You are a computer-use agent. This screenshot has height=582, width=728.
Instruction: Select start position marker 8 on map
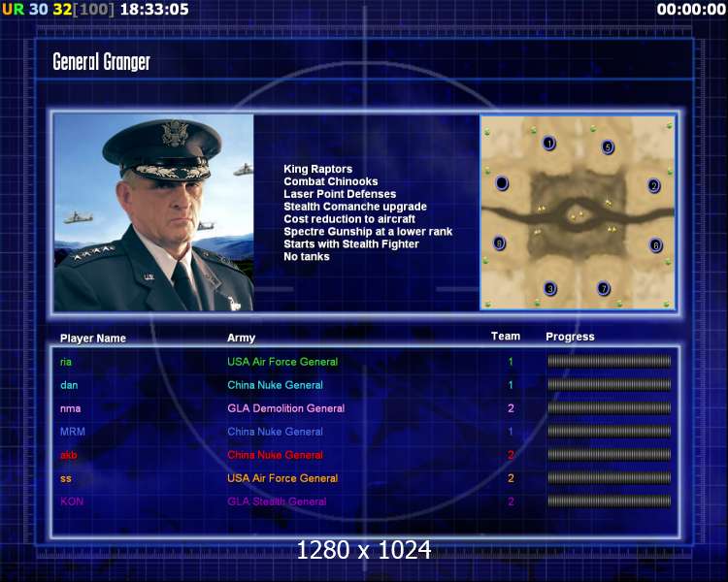pos(499,243)
